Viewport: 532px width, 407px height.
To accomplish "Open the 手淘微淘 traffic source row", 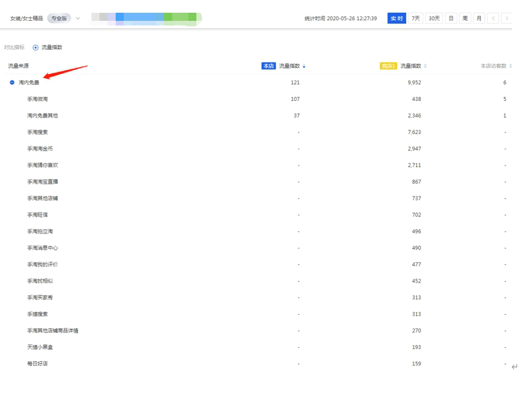I will pos(38,99).
